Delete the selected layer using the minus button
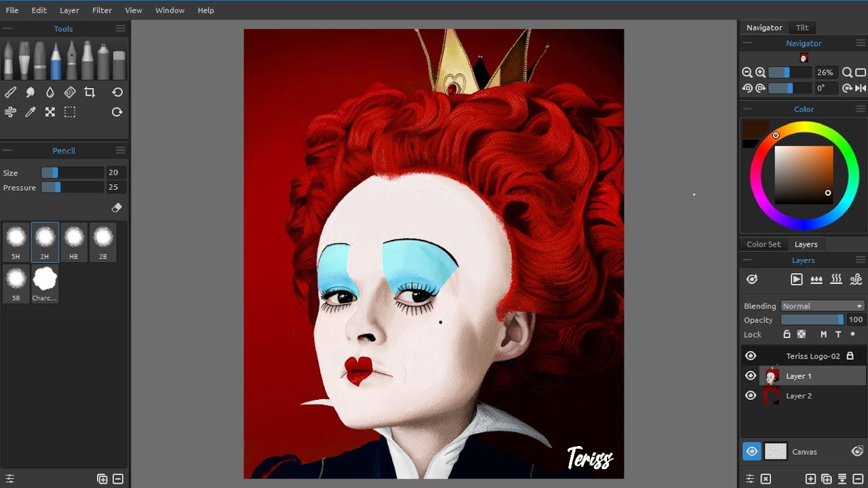The height and width of the screenshot is (488, 868). pyautogui.click(x=859, y=479)
